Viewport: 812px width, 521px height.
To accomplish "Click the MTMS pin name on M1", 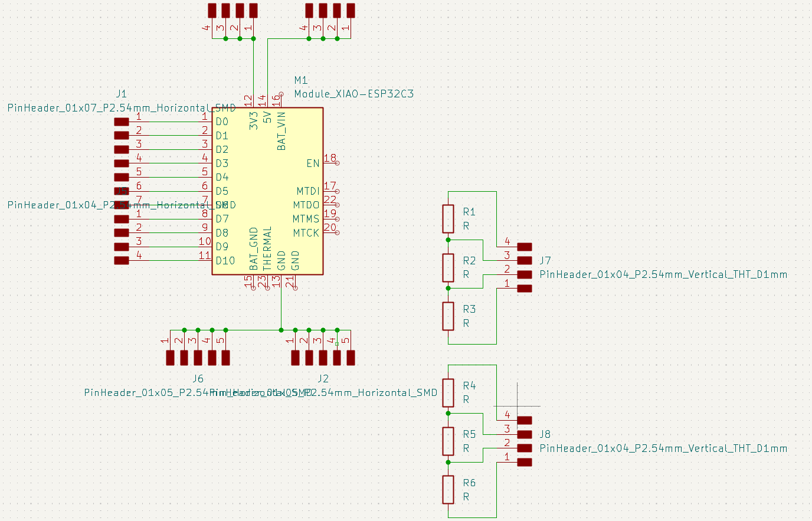I will click(x=306, y=219).
